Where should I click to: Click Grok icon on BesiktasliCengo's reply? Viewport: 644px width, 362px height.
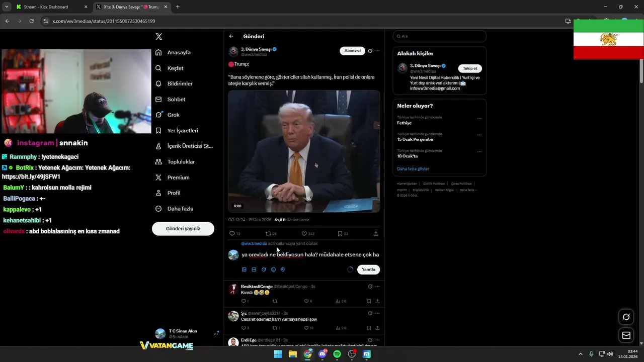tap(370, 287)
